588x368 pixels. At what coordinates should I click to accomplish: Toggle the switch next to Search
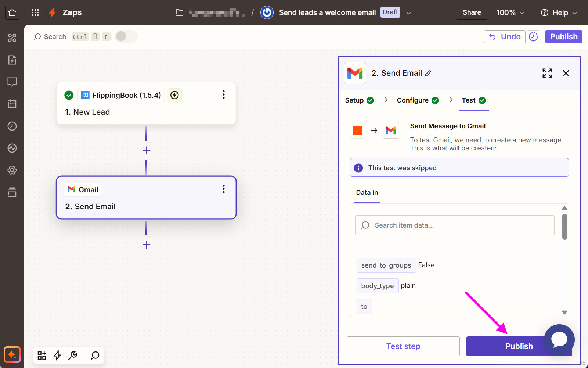tap(126, 36)
